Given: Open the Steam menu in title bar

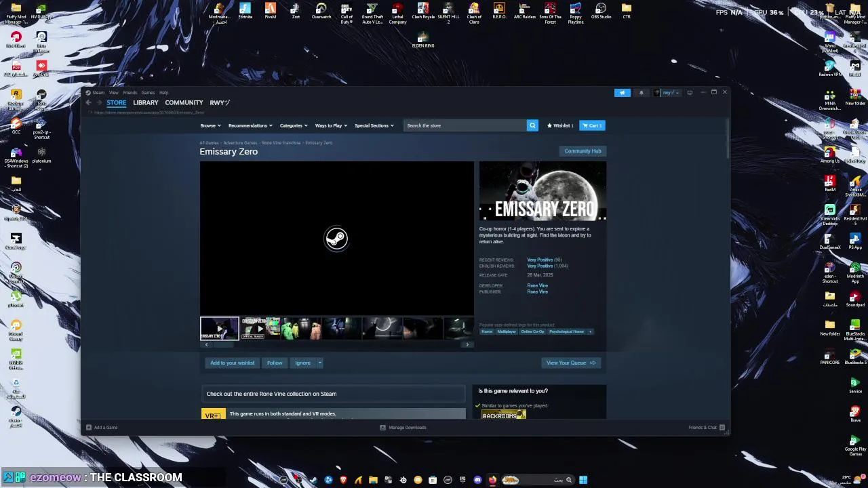Looking at the screenshot, I should pos(98,92).
